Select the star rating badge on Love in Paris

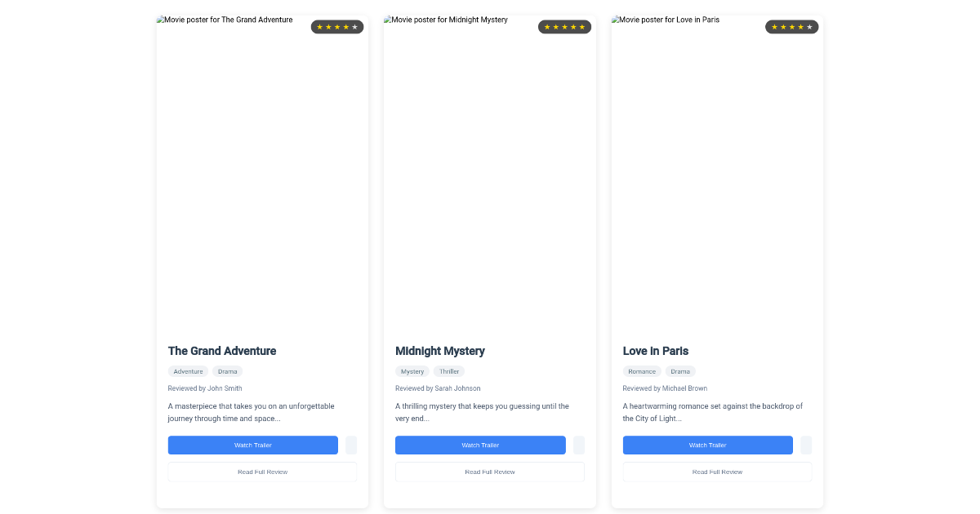(x=791, y=26)
